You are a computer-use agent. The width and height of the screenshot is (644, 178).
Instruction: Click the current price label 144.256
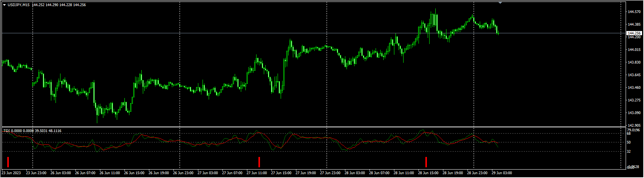click(634, 33)
